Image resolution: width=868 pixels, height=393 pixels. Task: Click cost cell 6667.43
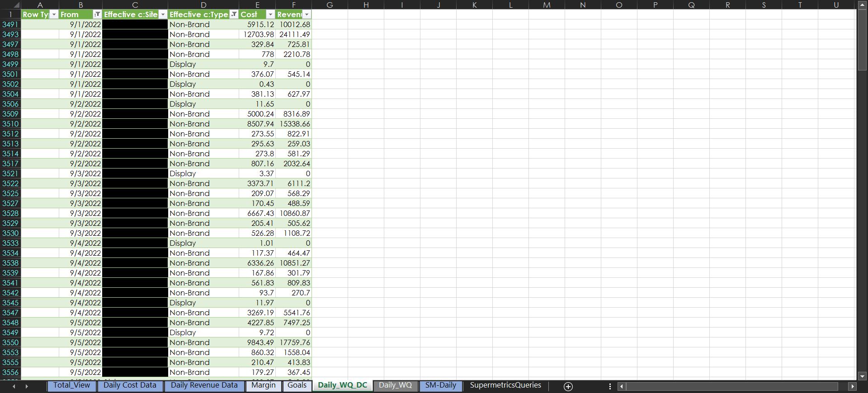[x=257, y=213]
